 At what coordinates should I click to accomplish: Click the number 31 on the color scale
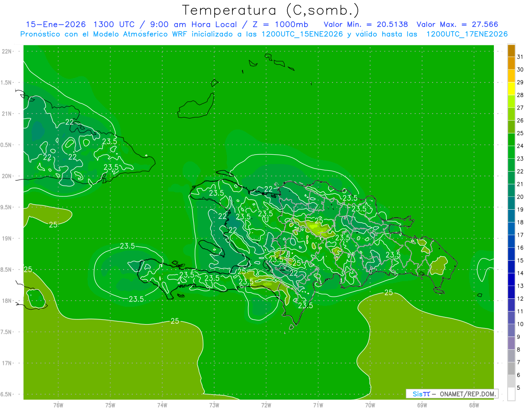tap(520, 57)
